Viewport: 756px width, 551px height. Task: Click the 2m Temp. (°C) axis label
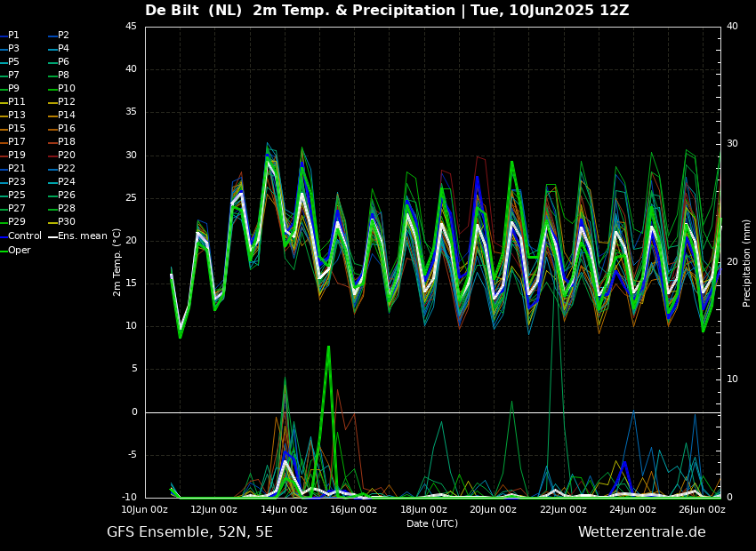(x=117, y=261)
